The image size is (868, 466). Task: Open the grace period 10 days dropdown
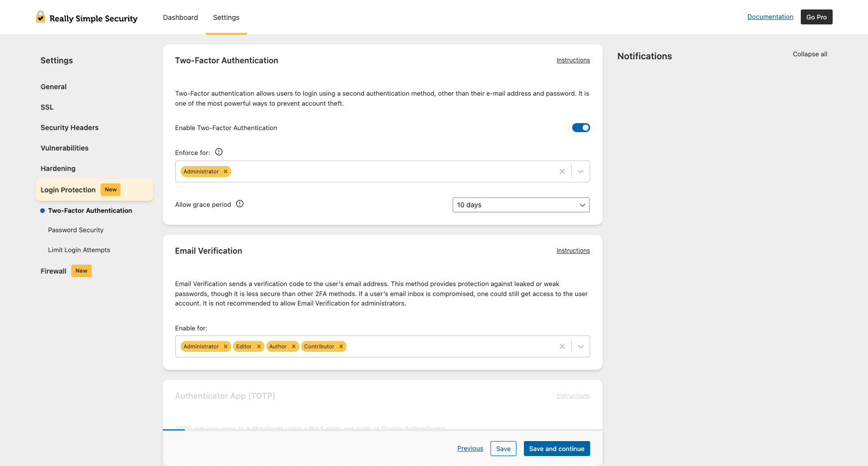[x=521, y=205]
